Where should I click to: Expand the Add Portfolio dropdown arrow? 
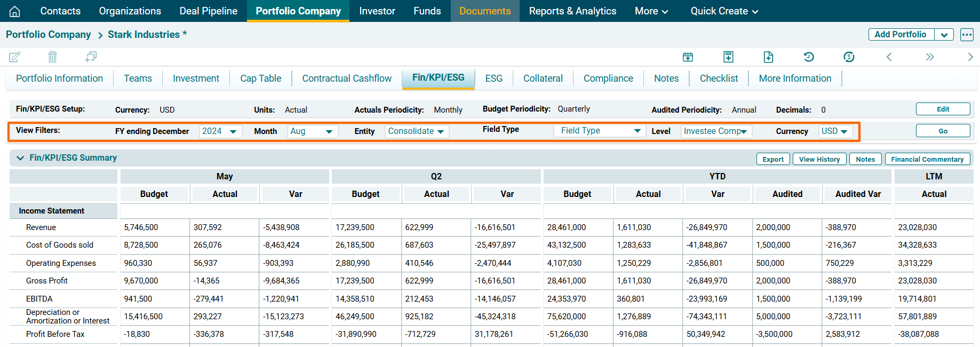(x=944, y=35)
